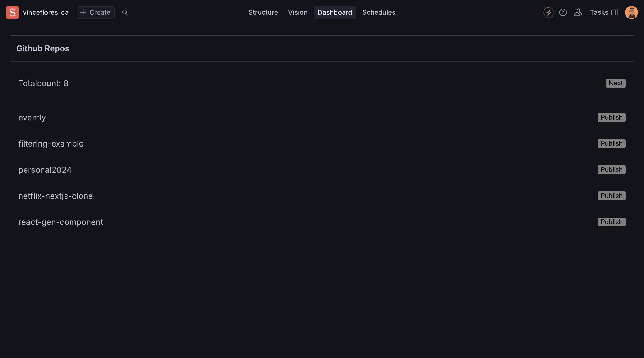Screen dimensions: 644x358
Task: Publish the personal2024 repo
Action: (611, 170)
